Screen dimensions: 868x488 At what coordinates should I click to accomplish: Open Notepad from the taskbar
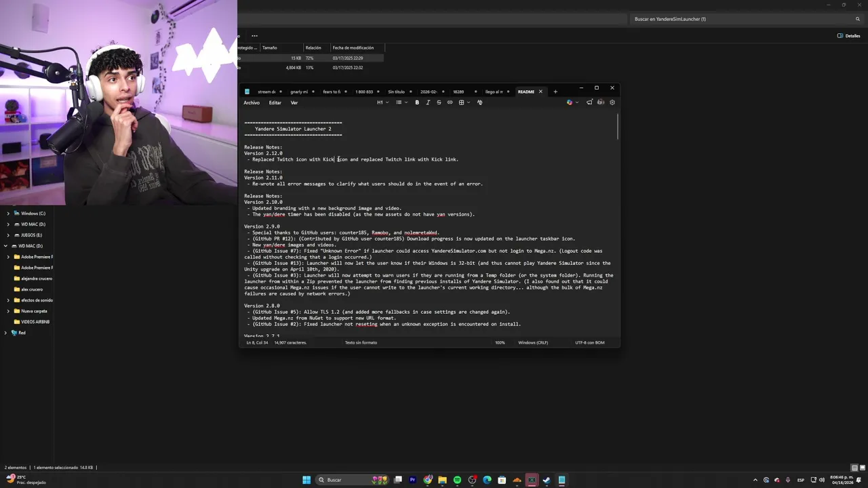point(561,480)
